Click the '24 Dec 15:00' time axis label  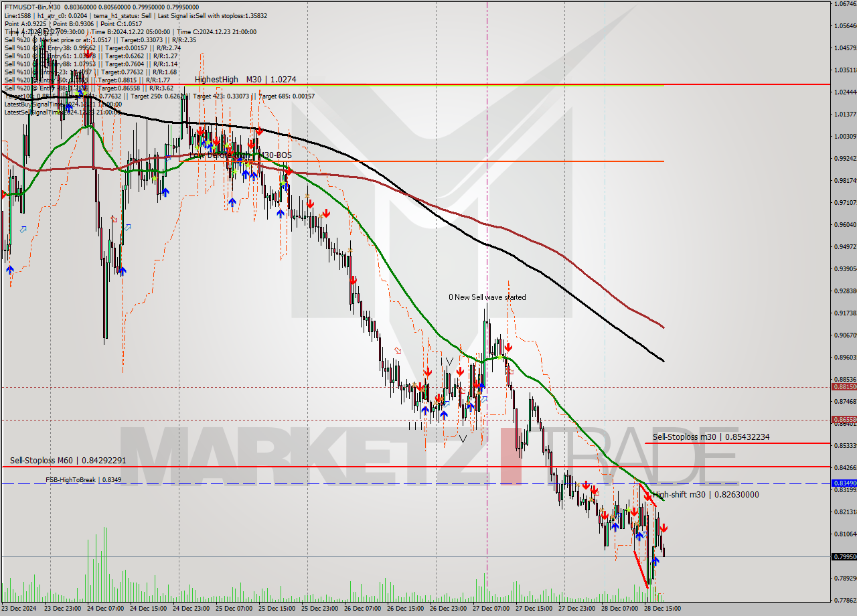click(x=149, y=609)
